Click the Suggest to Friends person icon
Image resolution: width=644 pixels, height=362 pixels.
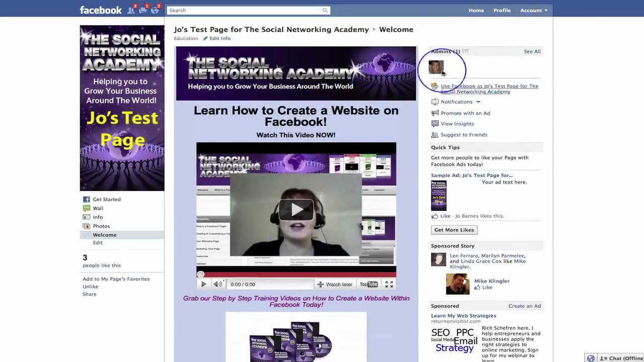coord(435,135)
